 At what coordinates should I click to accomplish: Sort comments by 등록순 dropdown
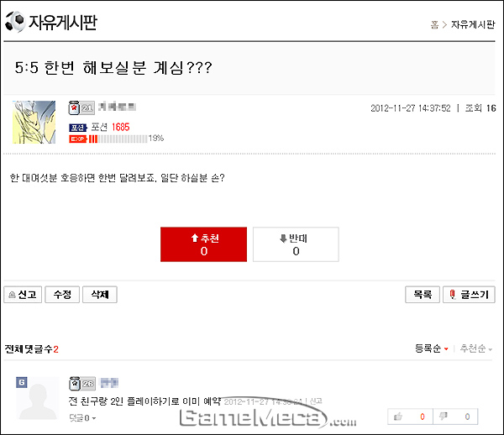tap(432, 349)
